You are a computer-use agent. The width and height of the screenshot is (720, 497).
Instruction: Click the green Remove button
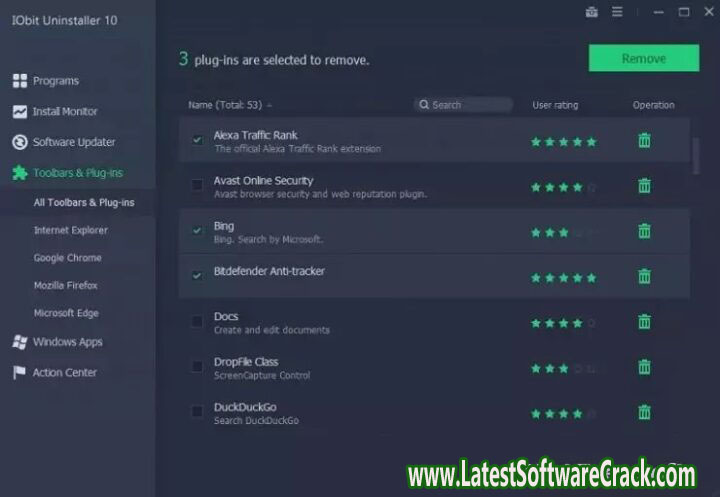pyautogui.click(x=644, y=58)
